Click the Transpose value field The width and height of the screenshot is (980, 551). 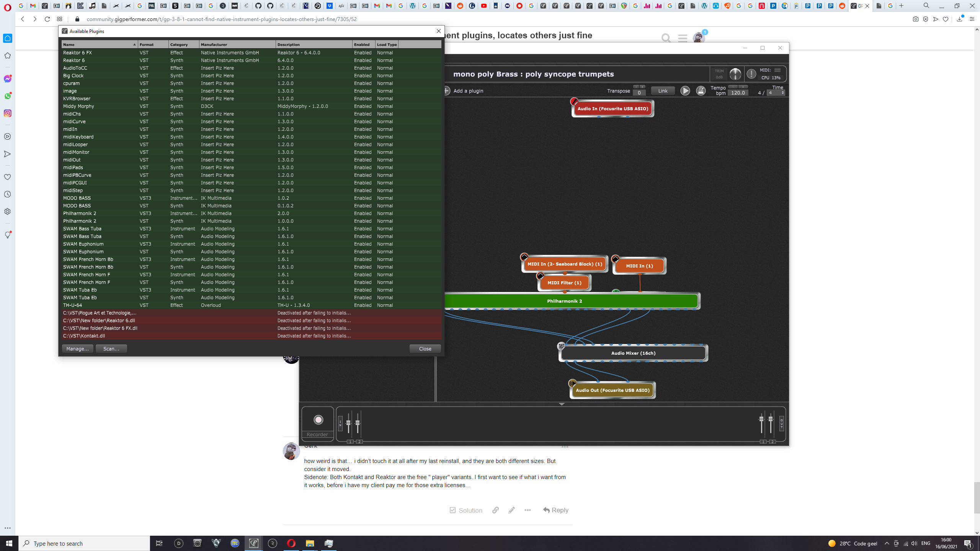pos(639,93)
